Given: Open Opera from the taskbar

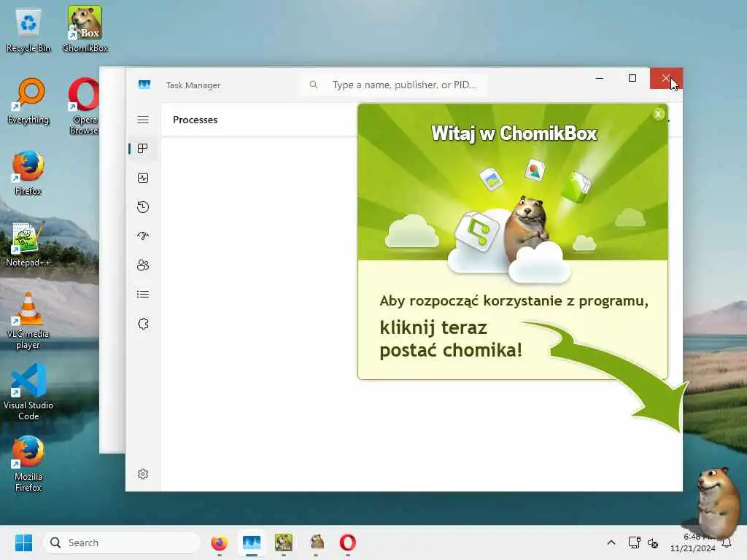Looking at the screenshot, I should coord(348,542).
